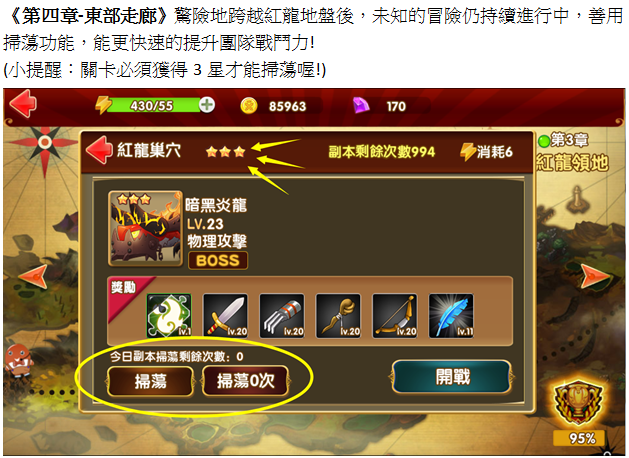Screen dimensions: 629x458
Task: Click the green energy bar 430/55
Action: tap(154, 105)
